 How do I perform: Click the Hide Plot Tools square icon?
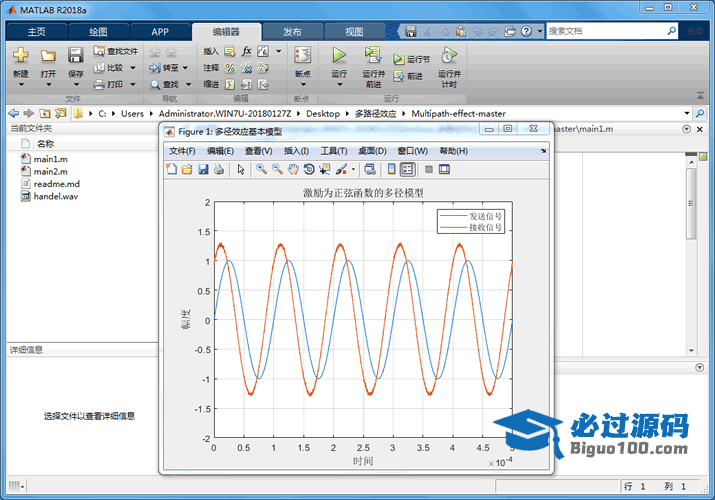pos(429,170)
